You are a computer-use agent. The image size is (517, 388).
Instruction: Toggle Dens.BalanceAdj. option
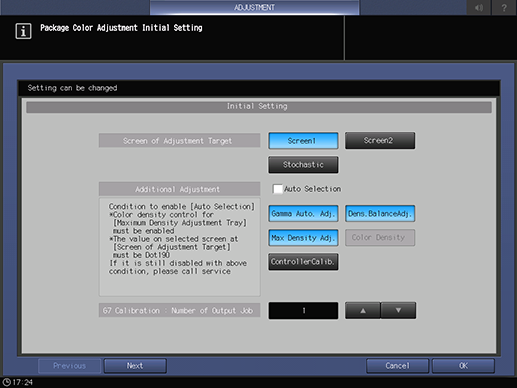pos(380,214)
